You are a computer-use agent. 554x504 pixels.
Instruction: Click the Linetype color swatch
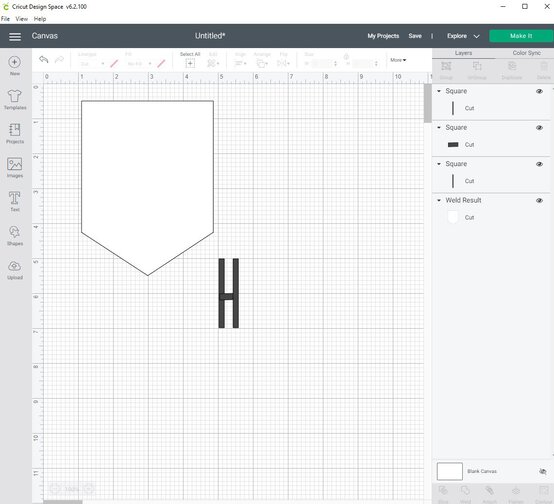pos(114,64)
